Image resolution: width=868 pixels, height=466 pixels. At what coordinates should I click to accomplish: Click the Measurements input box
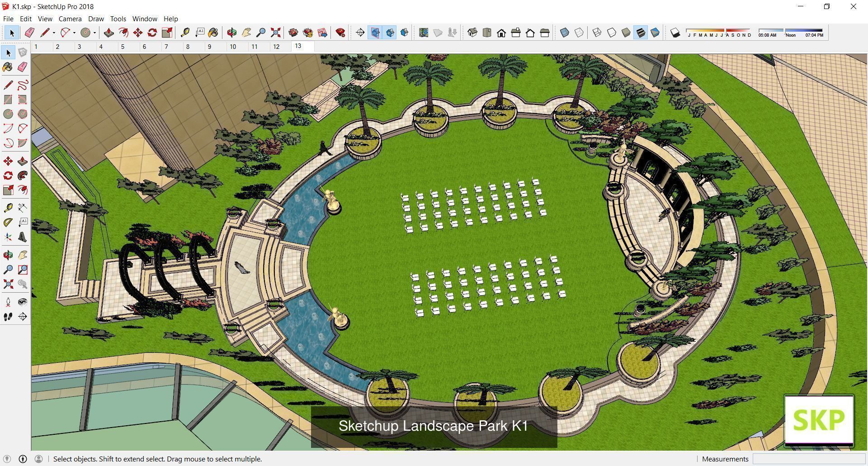tap(809, 459)
